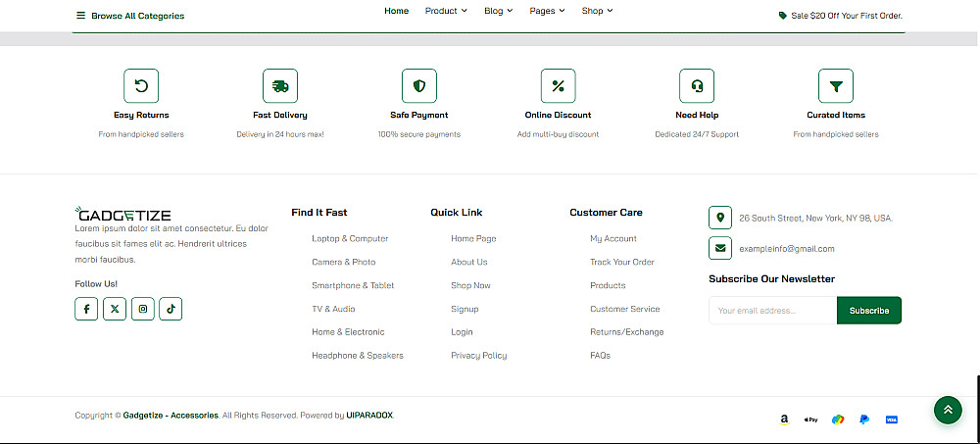Click the Online Discount percent icon

click(x=559, y=85)
